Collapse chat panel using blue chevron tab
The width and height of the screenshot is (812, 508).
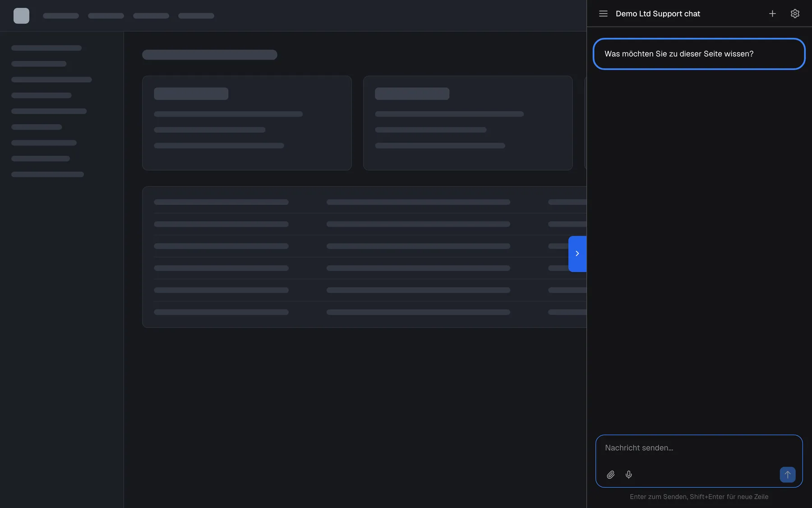(577, 254)
